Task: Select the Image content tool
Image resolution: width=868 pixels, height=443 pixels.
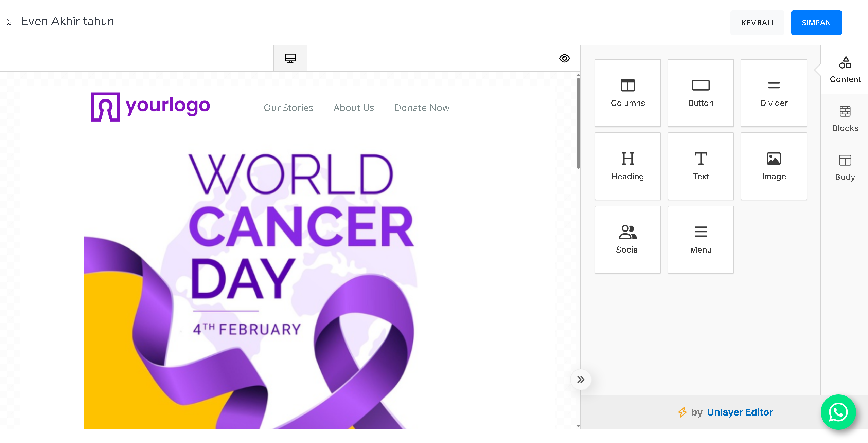Action: 774,166
